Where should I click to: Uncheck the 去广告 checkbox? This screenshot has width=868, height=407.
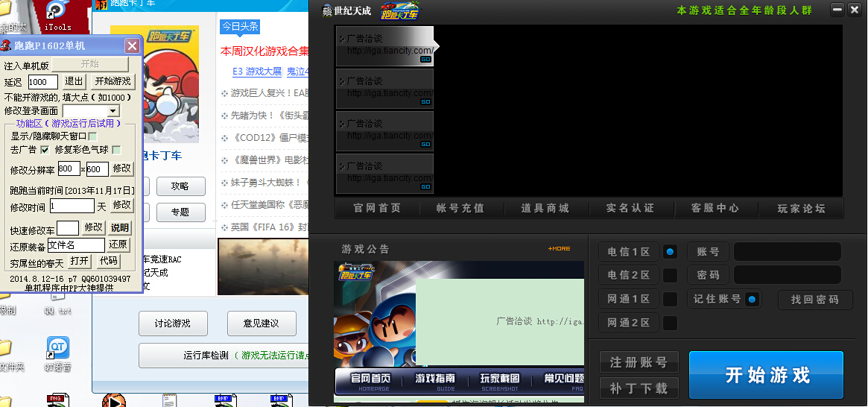[45, 150]
